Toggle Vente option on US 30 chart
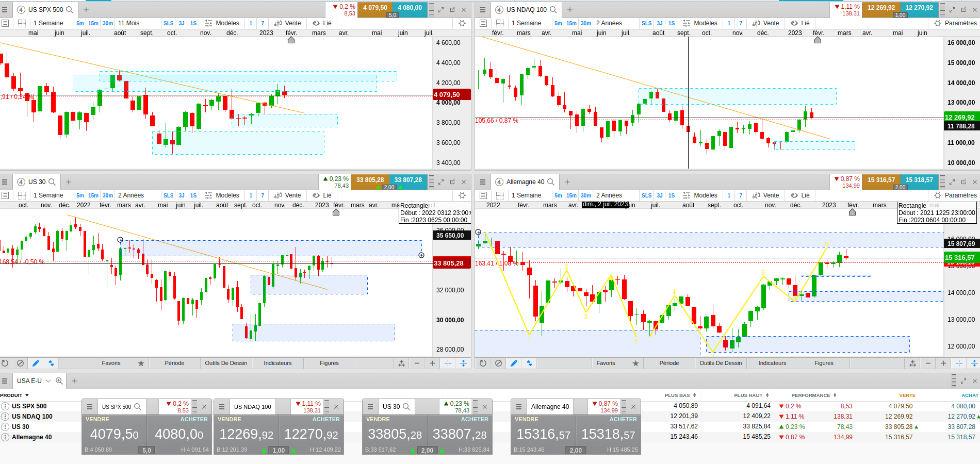980x464 pixels. 288,195
